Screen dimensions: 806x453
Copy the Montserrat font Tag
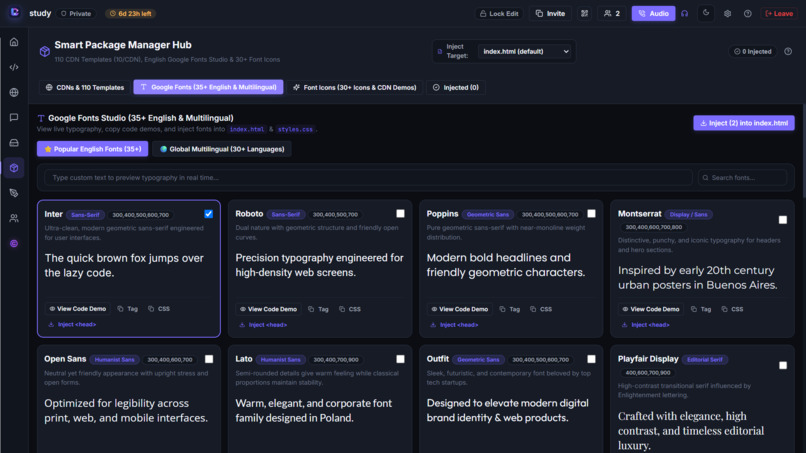[x=701, y=309]
